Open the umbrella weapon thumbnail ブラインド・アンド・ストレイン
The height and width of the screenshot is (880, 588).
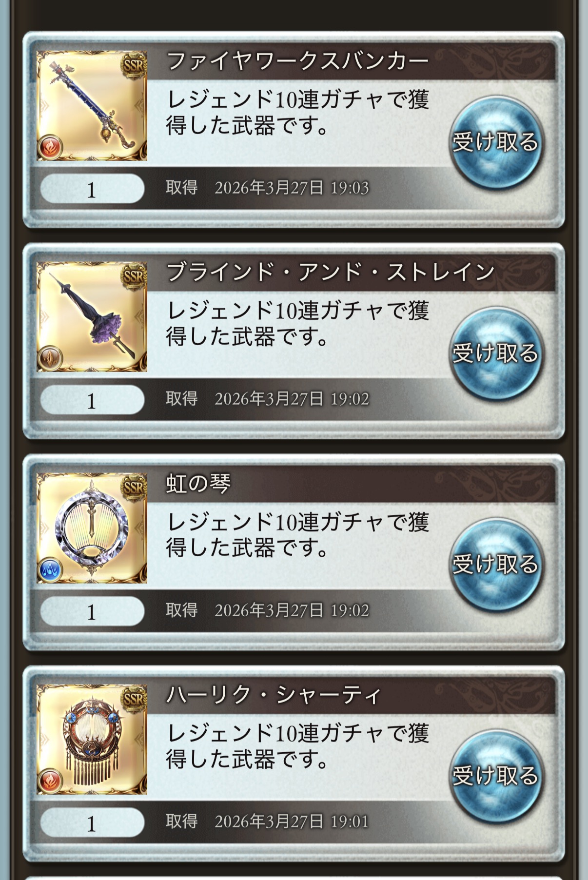pos(92,317)
